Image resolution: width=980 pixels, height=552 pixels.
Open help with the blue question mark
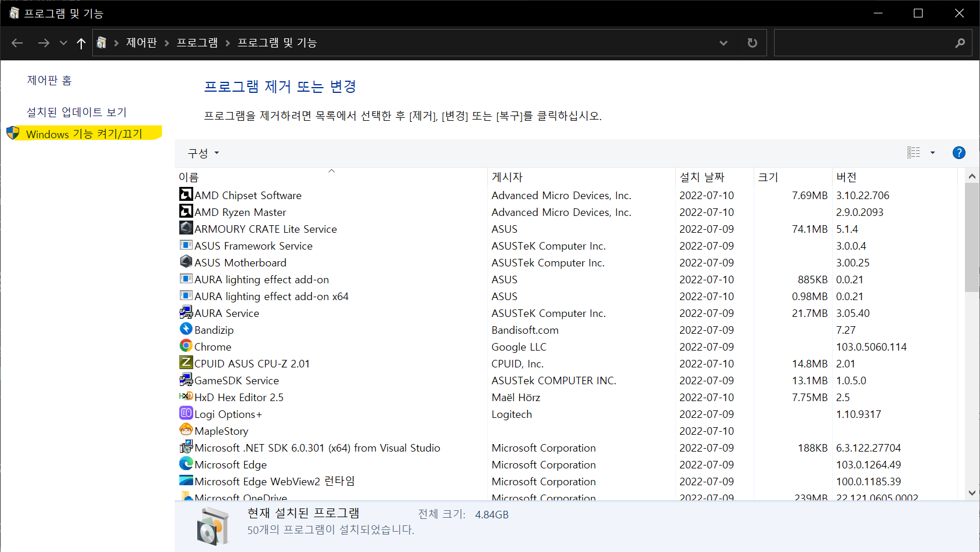point(959,153)
